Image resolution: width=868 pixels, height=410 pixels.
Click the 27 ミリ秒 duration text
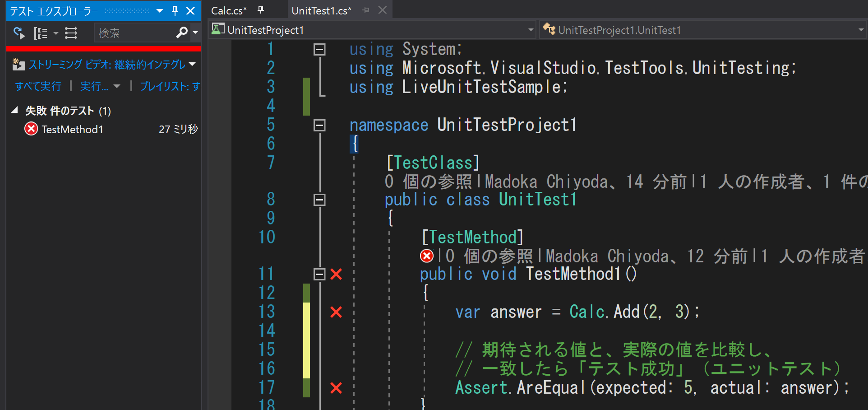tap(178, 130)
